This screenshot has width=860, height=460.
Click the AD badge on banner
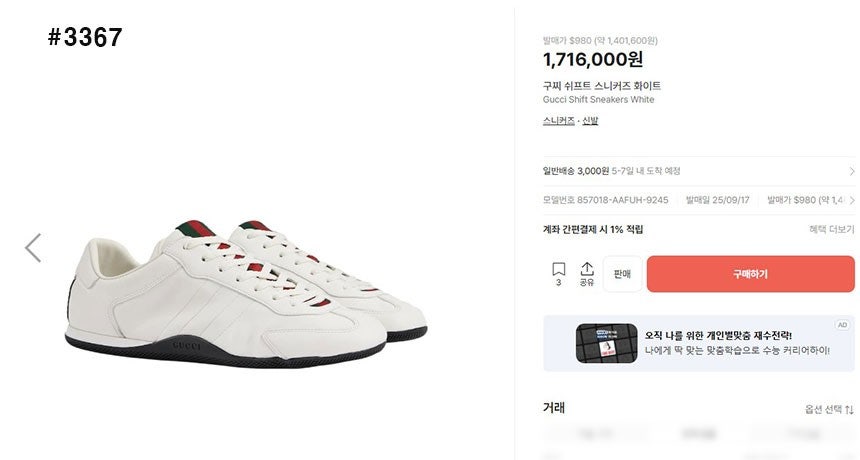[842, 325]
